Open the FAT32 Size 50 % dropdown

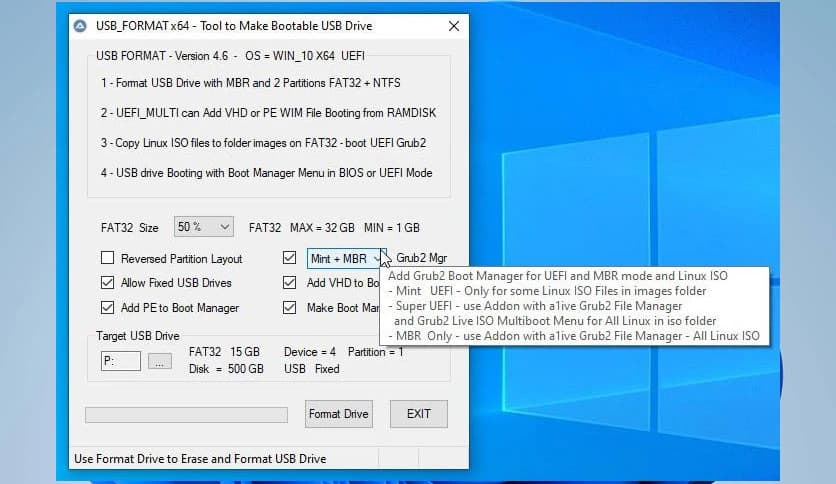pyautogui.click(x=204, y=227)
